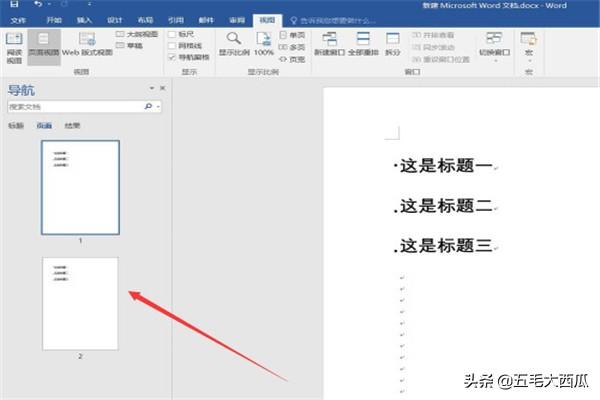
Task: Enable the Ruler checkbox
Action: (172, 34)
